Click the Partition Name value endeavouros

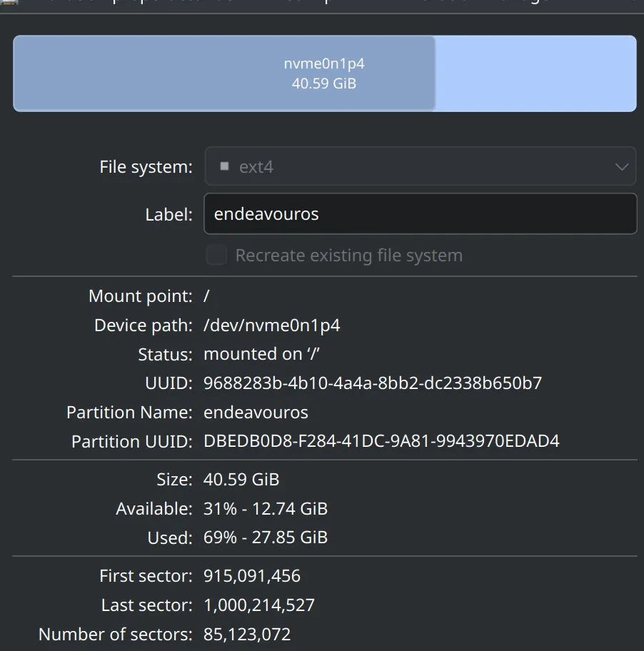256,413
